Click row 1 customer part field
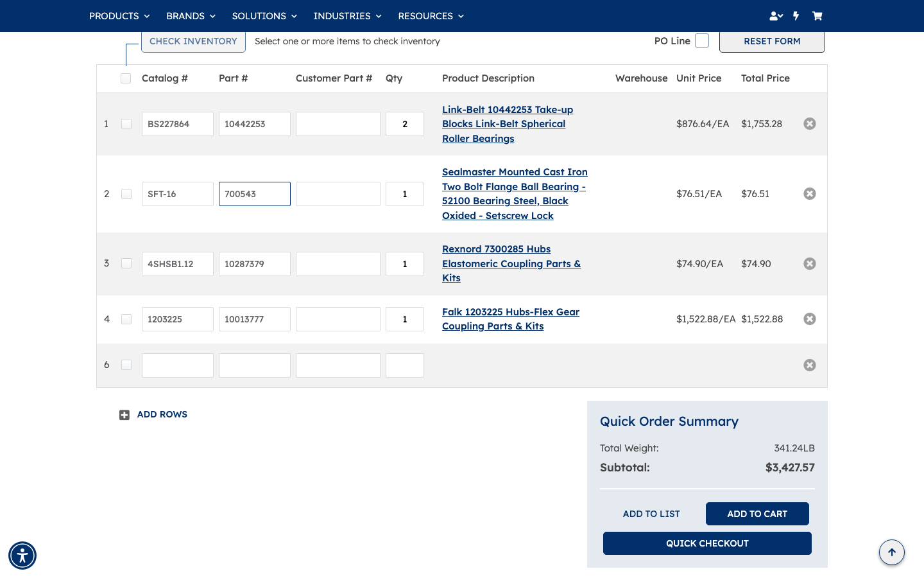Viewport: 924px width, 578px height. pyautogui.click(x=338, y=124)
